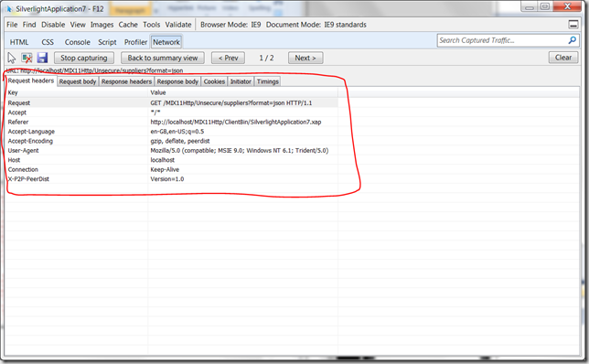Click the Version=1.0 value cell
Image resolution: width=589 pixels, height=364 pixels.
(x=167, y=179)
